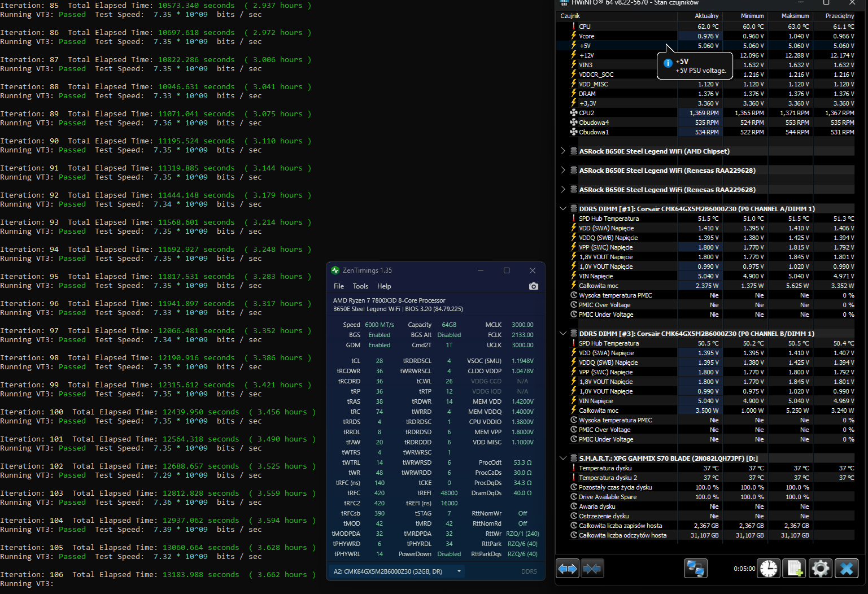Click the Czujnik column header
868x594 pixels.
(x=570, y=16)
